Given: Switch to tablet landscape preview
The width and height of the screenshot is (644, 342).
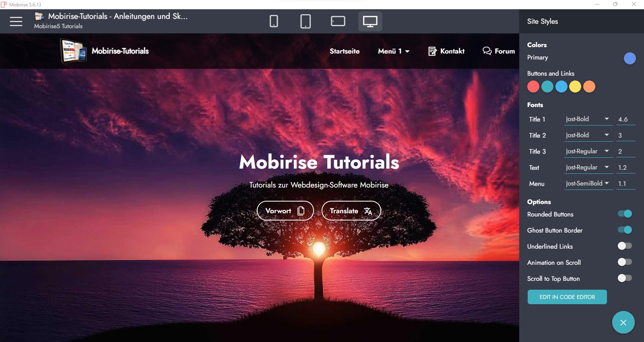Looking at the screenshot, I should [x=338, y=21].
